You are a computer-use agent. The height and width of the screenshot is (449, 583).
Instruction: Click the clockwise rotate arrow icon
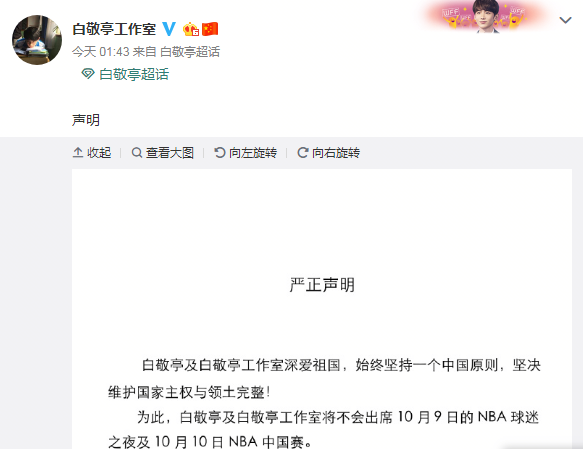pos(303,152)
